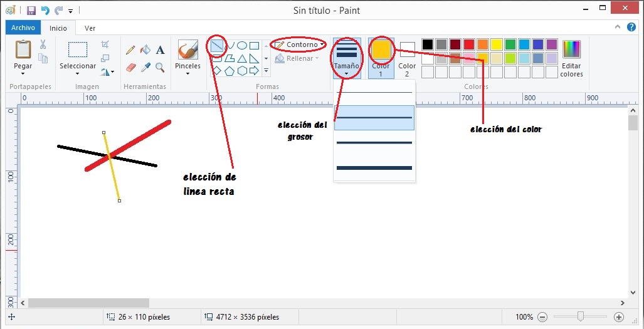The image size is (644, 329).
Task: Click the zoom level slider handle
Action: [x=580, y=316]
